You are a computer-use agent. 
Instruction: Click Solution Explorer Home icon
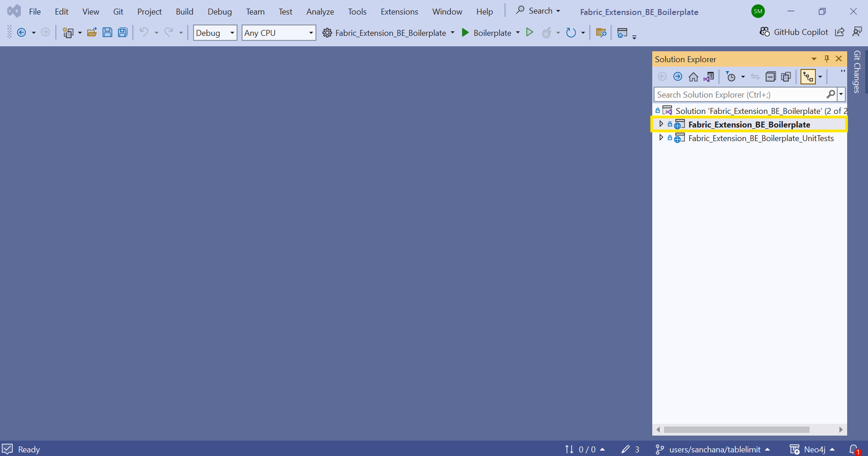[693, 77]
